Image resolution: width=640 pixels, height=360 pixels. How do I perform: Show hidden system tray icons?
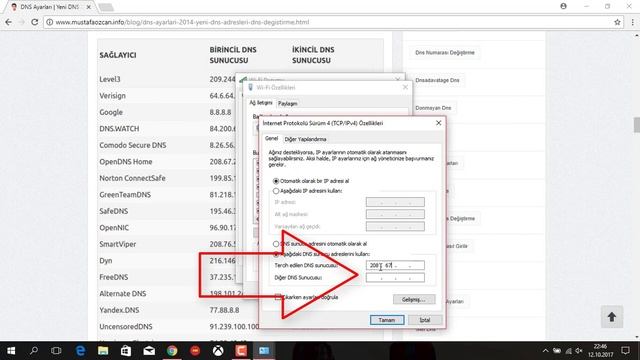tap(546, 351)
